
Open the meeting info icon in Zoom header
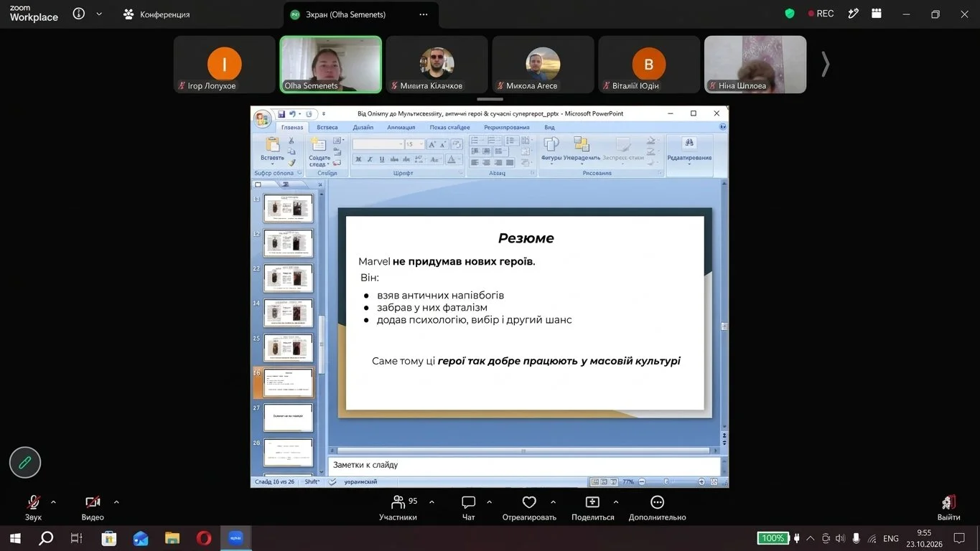pos(79,14)
